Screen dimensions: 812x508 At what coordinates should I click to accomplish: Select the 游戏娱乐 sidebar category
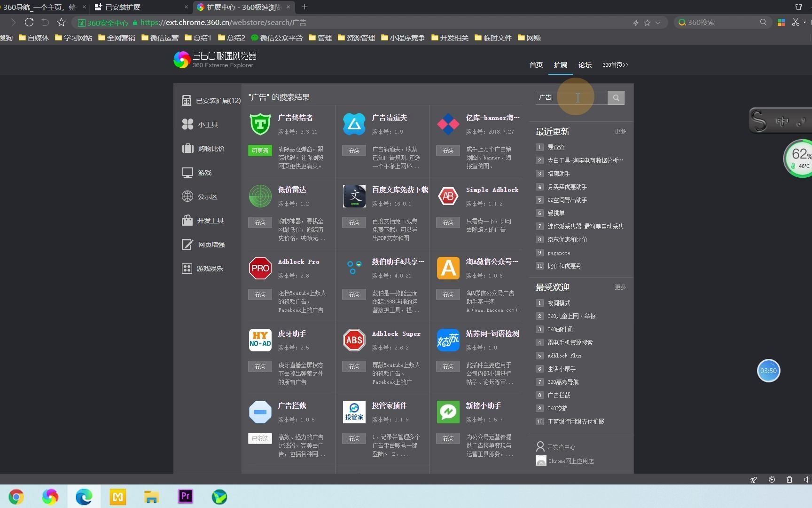[x=203, y=268]
